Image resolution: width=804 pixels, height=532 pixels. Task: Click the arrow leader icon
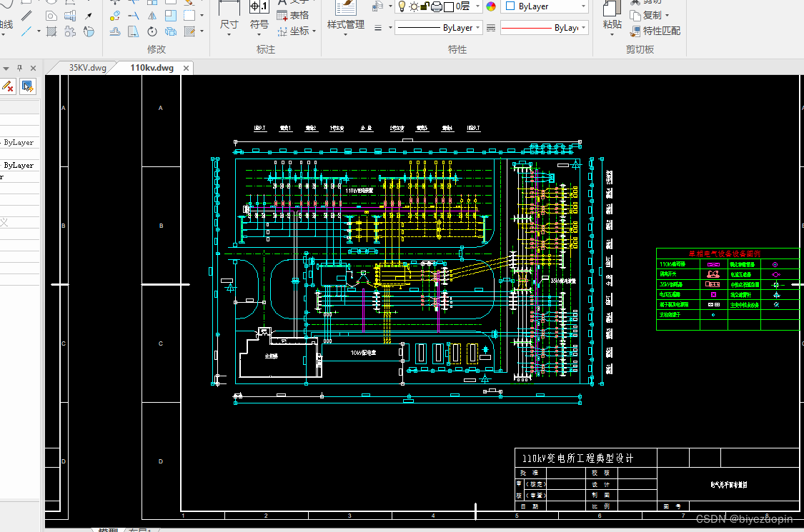(x=89, y=16)
